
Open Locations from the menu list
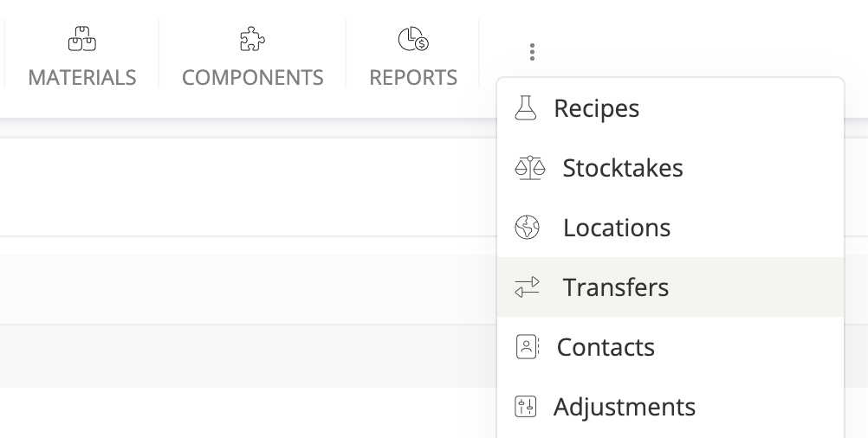617,228
